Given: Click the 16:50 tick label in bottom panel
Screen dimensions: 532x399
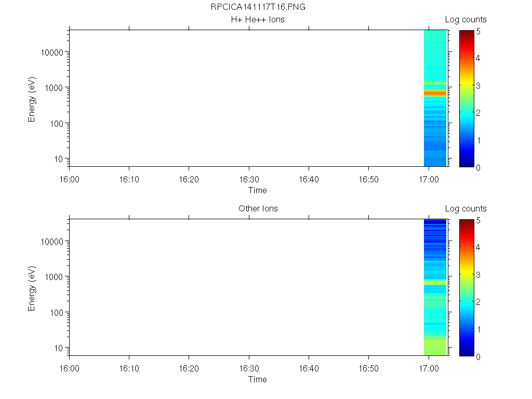Looking at the screenshot, I should pyautogui.click(x=369, y=368).
